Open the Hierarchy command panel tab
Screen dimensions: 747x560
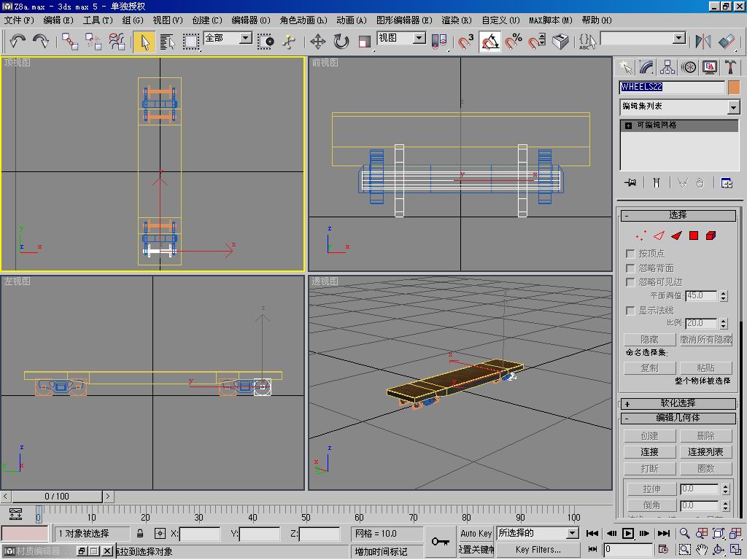pos(667,68)
